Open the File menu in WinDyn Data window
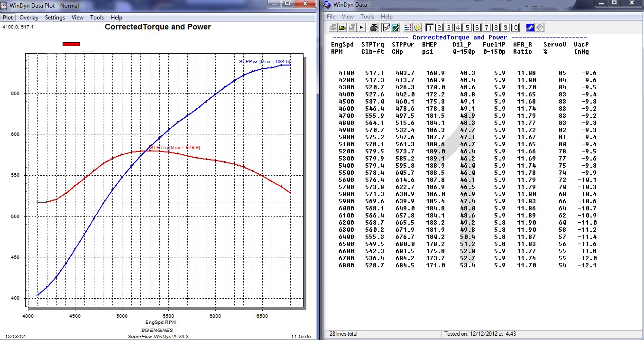The width and height of the screenshot is (644, 340). click(x=331, y=17)
